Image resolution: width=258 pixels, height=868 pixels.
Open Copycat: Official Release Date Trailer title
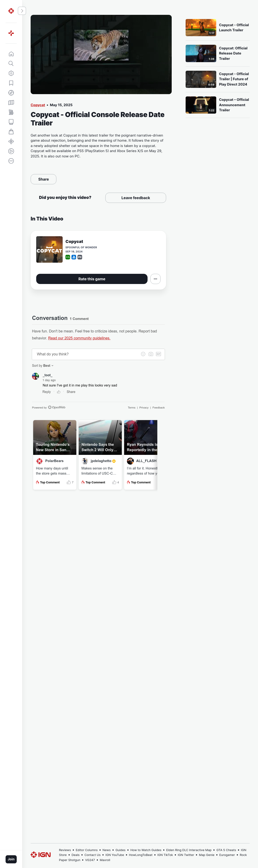click(x=233, y=53)
